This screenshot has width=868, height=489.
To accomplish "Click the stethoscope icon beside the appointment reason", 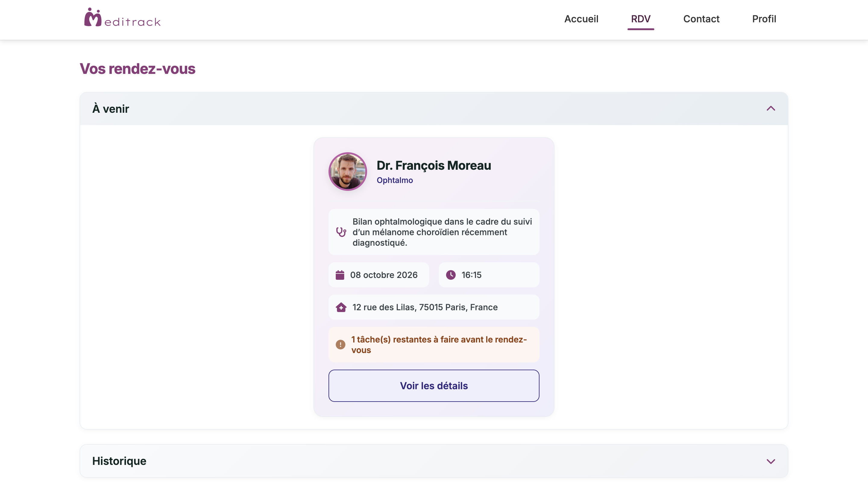I will pyautogui.click(x=341, y=232).
